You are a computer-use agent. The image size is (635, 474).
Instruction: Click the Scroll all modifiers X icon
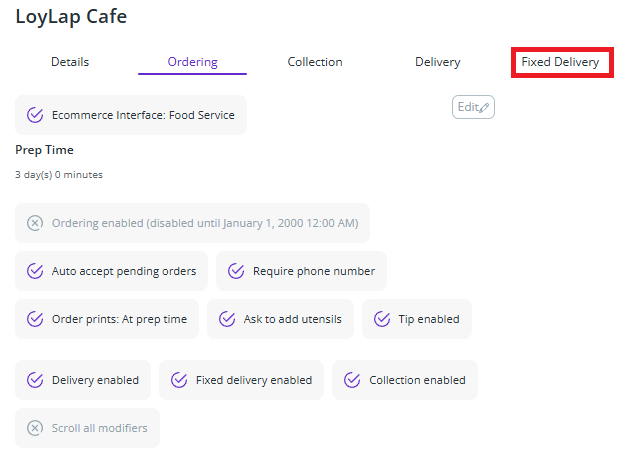pos(35,428)
